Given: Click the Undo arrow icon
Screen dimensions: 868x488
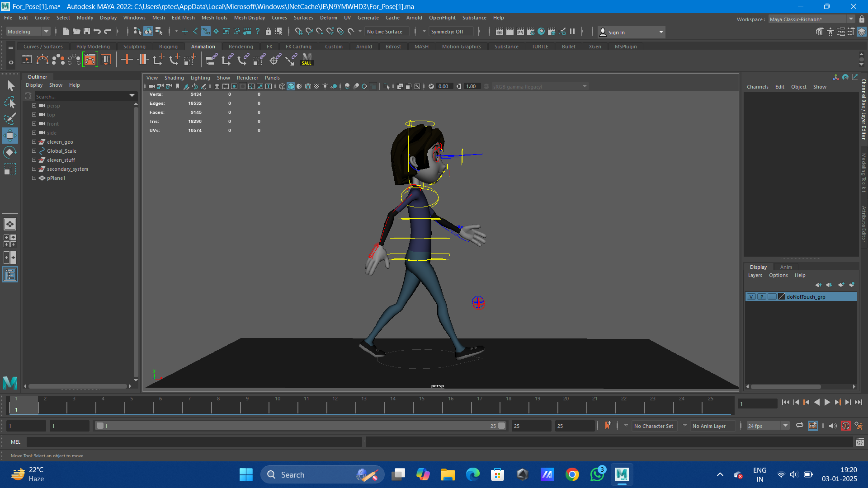Looking at the screenshot, I should 97,31.
